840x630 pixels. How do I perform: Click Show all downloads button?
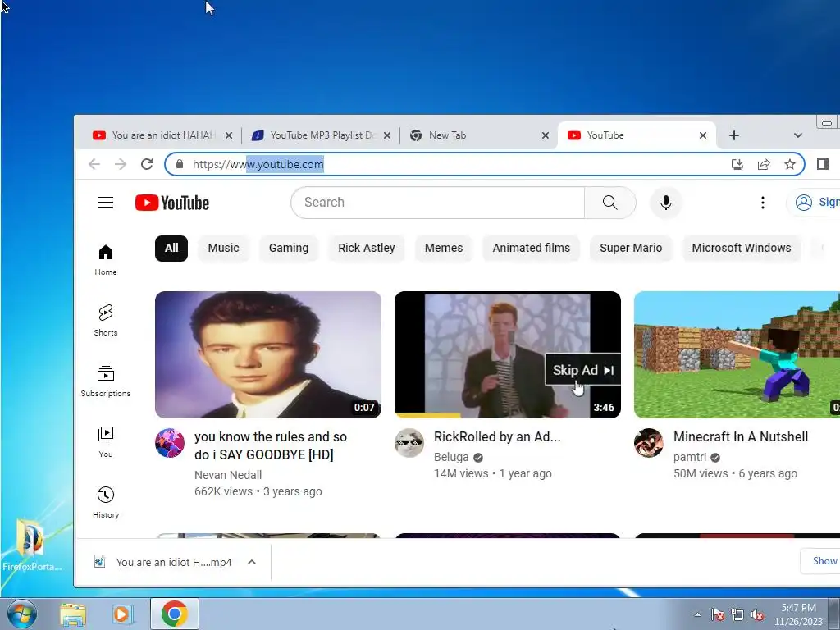[x=822, y=561]
